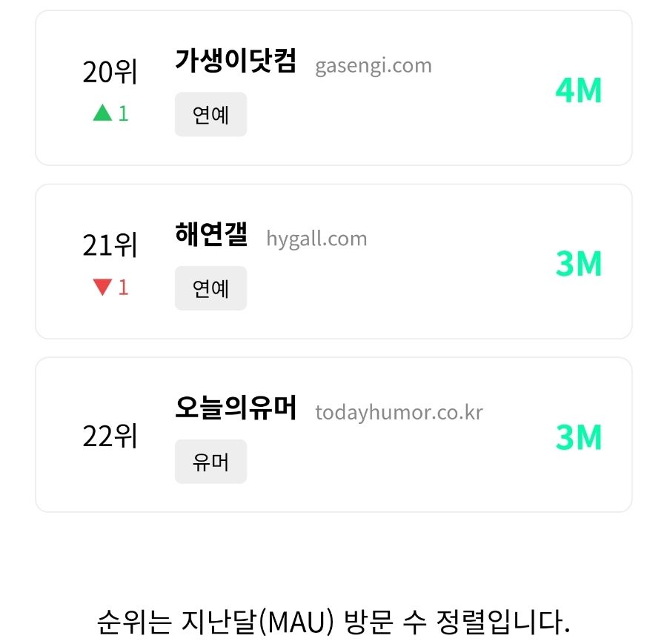Click the green up arrow rank indicator
The width and height of the screenshot is (667, 644).
tap(102, 113)
